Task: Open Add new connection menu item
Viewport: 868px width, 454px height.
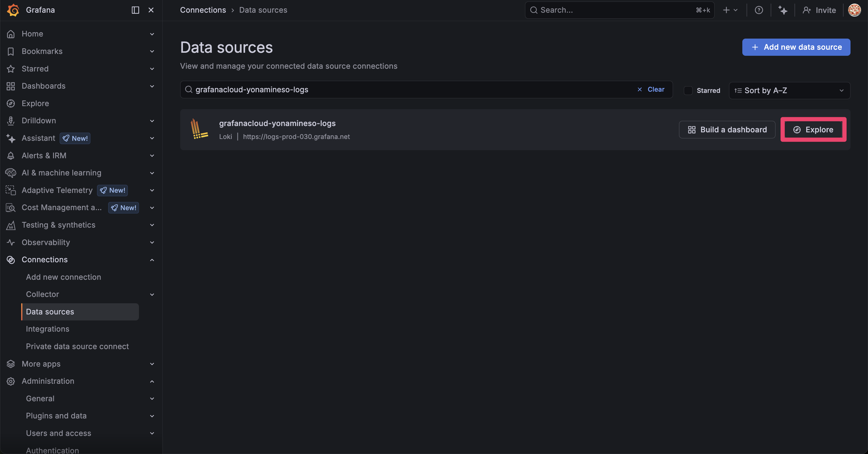Action: [63, 277]
